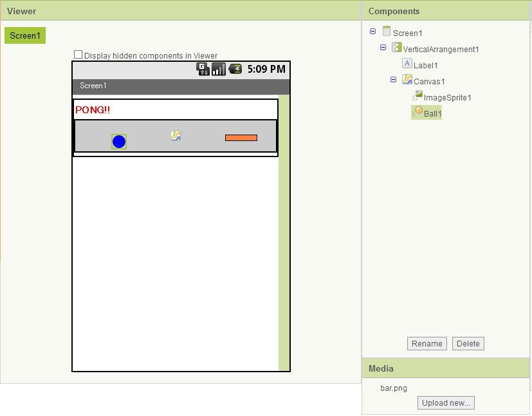Screen dimensions: 532x416
Task: Select bar.png in the Media list
Action: (x=394, y=388)
